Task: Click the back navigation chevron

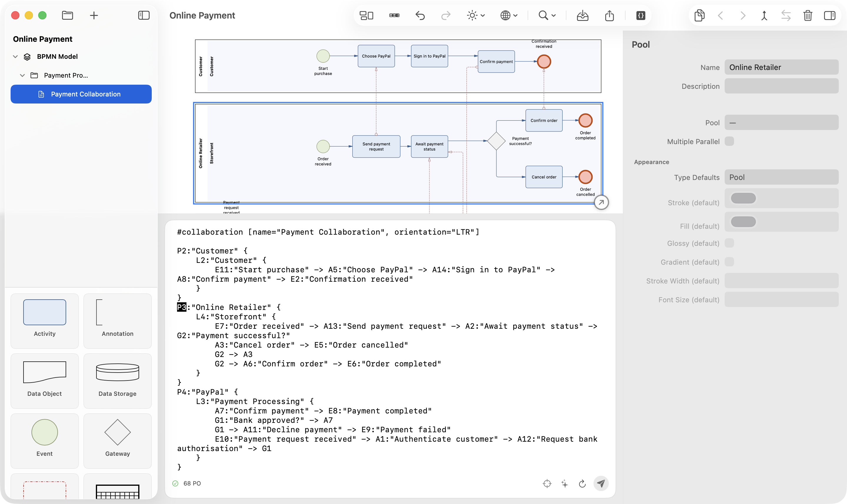Action: 720,15
